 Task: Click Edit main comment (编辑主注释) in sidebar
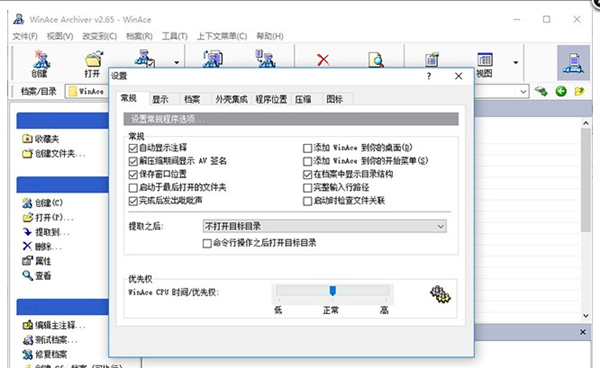[x=54, y=325]
